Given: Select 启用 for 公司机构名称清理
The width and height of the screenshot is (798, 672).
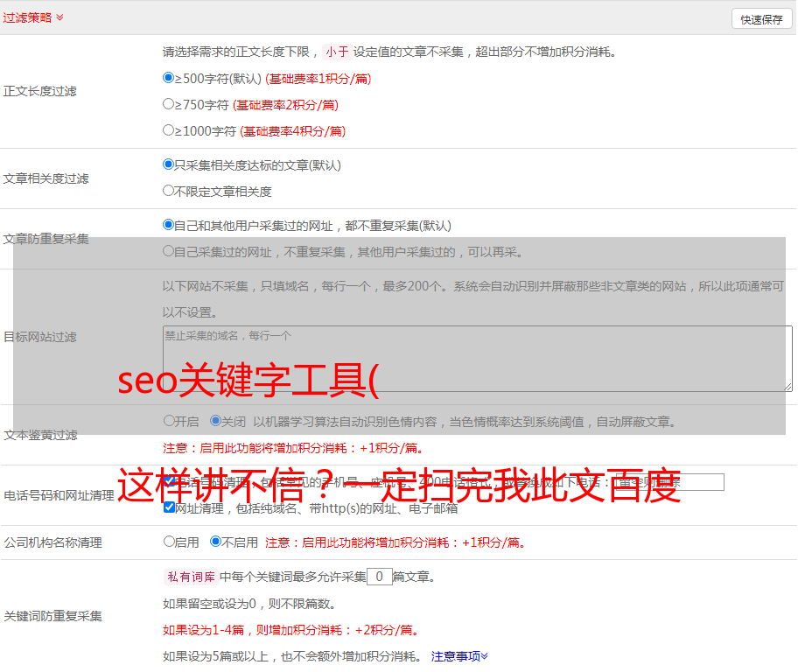Looking at the screenshot, I should coord(169,541).
